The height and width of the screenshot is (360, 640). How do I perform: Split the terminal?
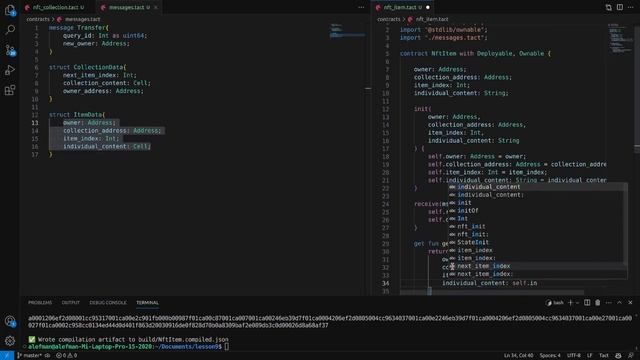587,302
